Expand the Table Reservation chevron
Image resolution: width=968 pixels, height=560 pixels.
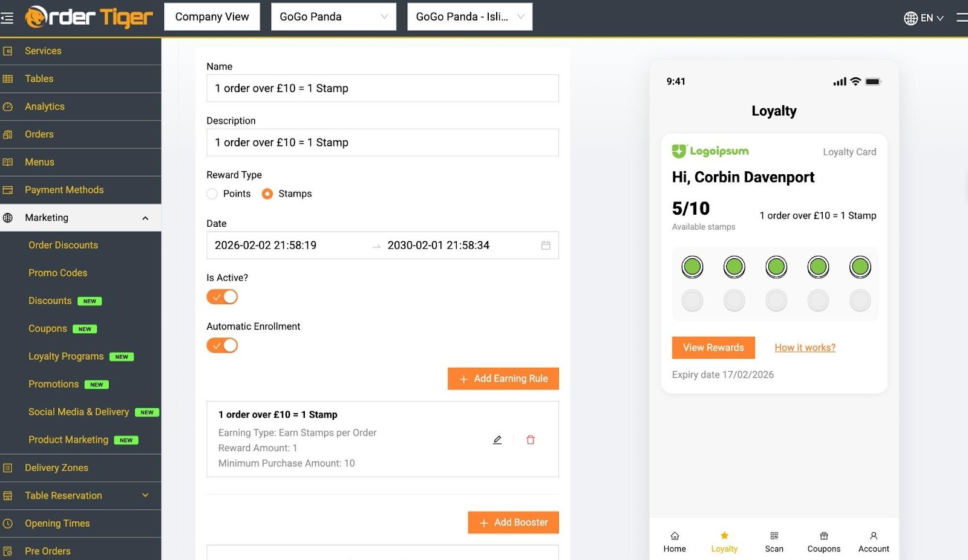coord(145,495)
